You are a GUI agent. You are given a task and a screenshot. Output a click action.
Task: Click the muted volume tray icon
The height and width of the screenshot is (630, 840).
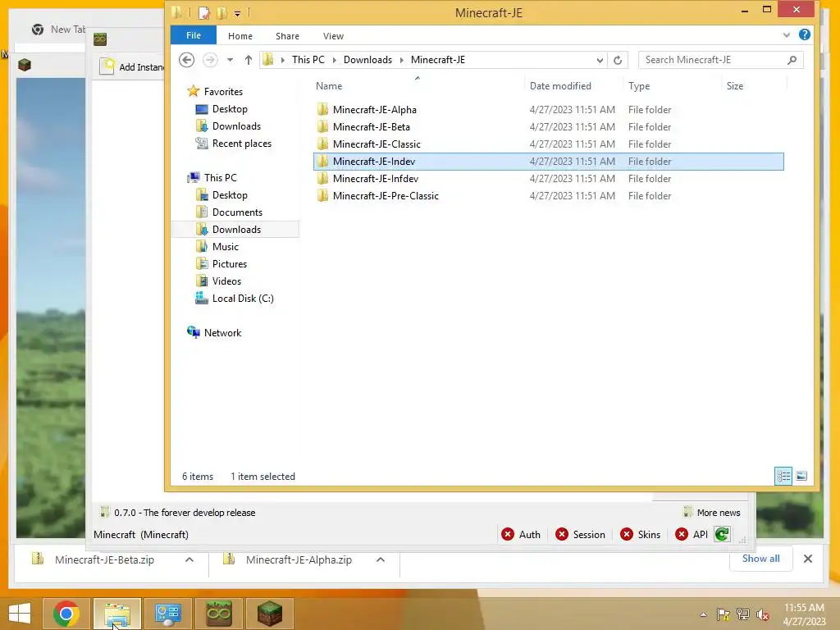(762, 614)
